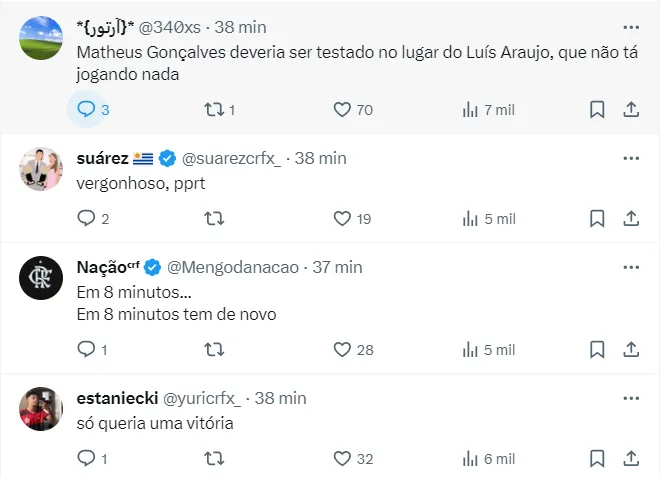Open more options on estaniecki's tweet

click(631, 397)
